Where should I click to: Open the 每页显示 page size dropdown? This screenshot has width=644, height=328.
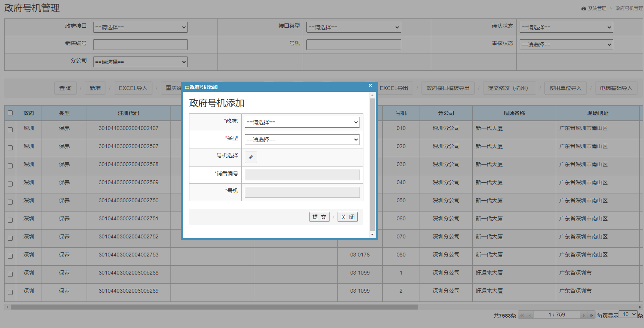[628, 315]
